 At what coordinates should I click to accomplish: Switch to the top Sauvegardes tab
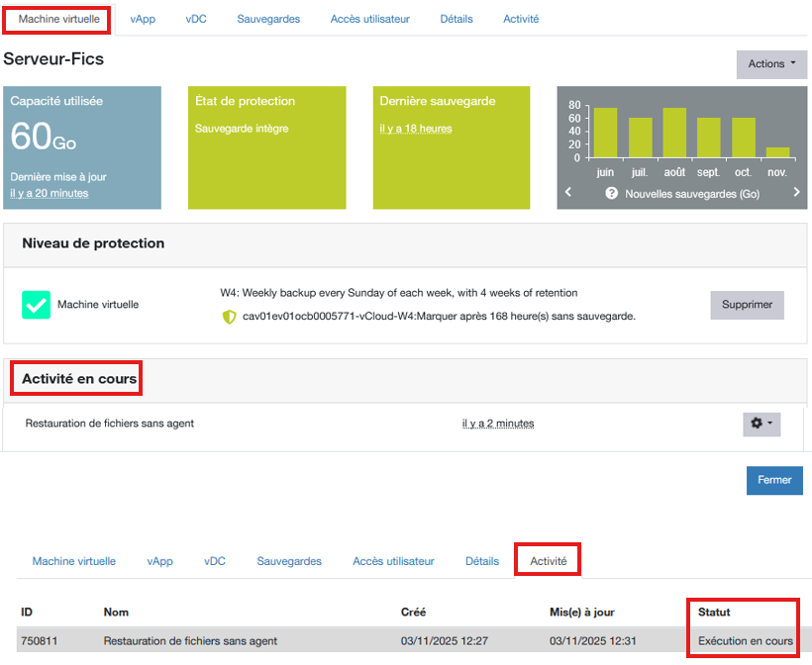(x=268, y=19)
